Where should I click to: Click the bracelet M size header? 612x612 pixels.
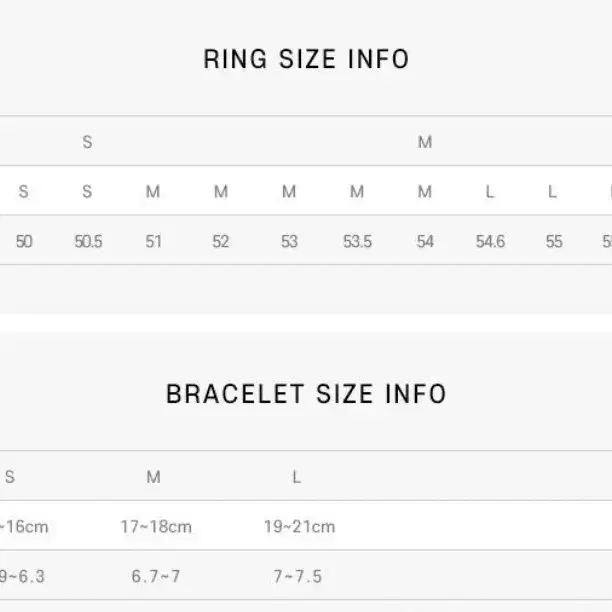click(x=153, y=477)
